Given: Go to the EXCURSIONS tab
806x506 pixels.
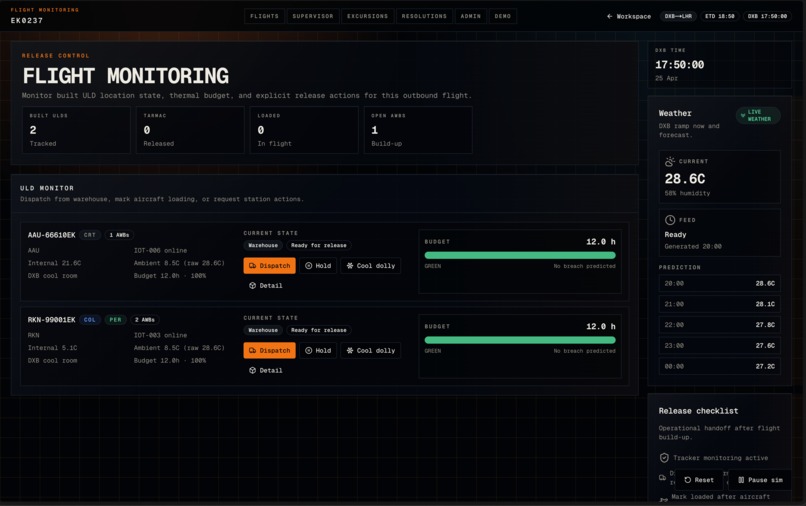Looking at the screenshot, I should (x=368, y=16).
